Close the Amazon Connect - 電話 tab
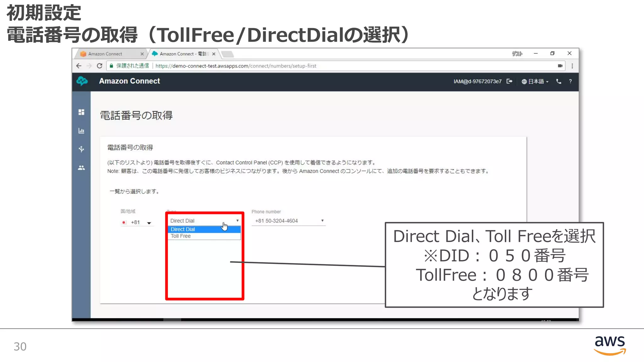 tap(214, 54)
